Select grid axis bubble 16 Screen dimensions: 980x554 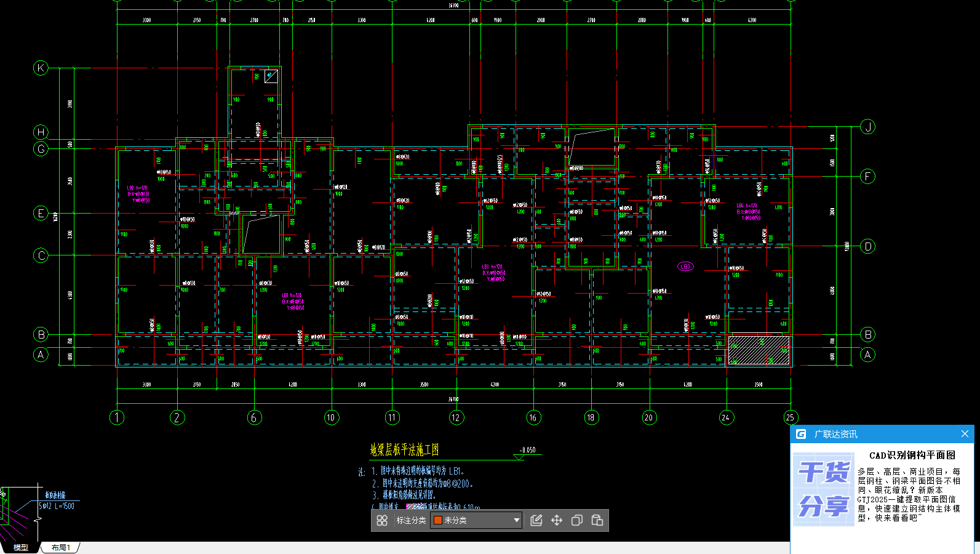coord(533,417)
